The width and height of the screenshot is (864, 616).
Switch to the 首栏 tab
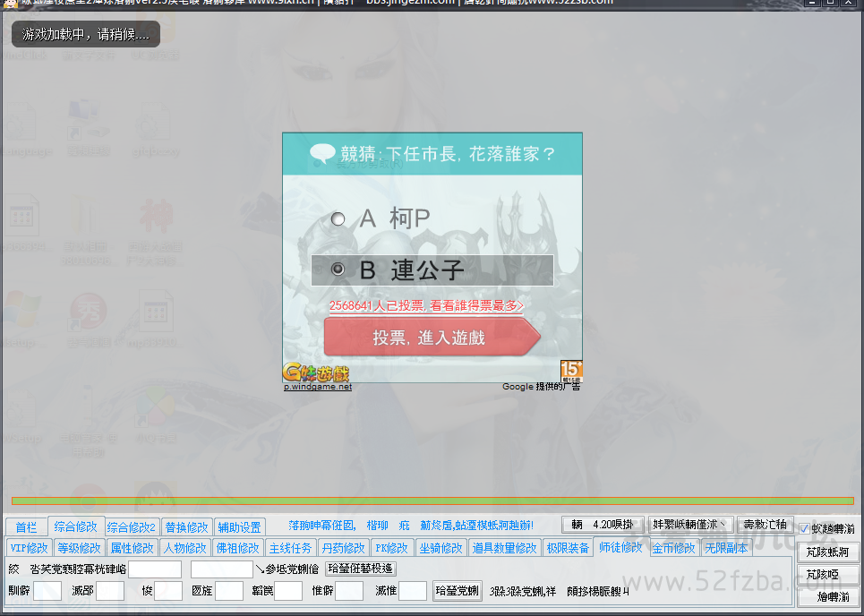click(x=27, y=527)
